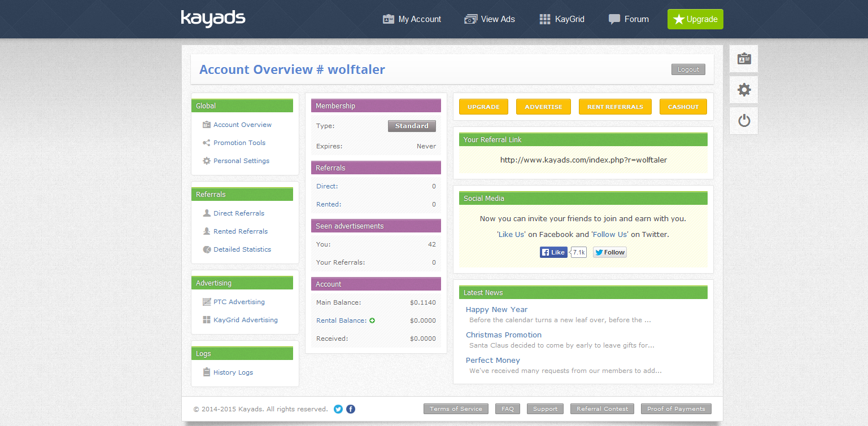
Task: Click the 7.1k Facebook like count
Action: click(579, 252)
